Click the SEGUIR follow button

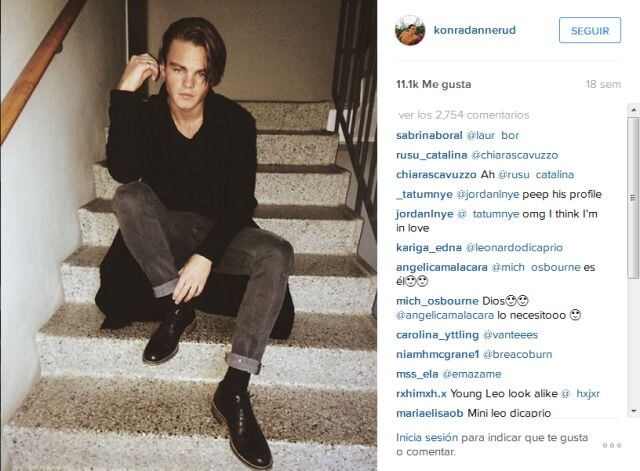tap(590, 30)
